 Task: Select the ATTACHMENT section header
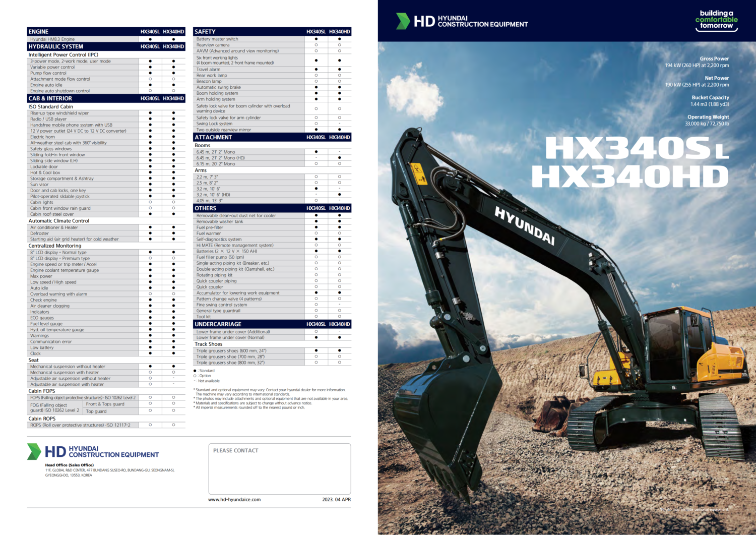coord(272,137)
